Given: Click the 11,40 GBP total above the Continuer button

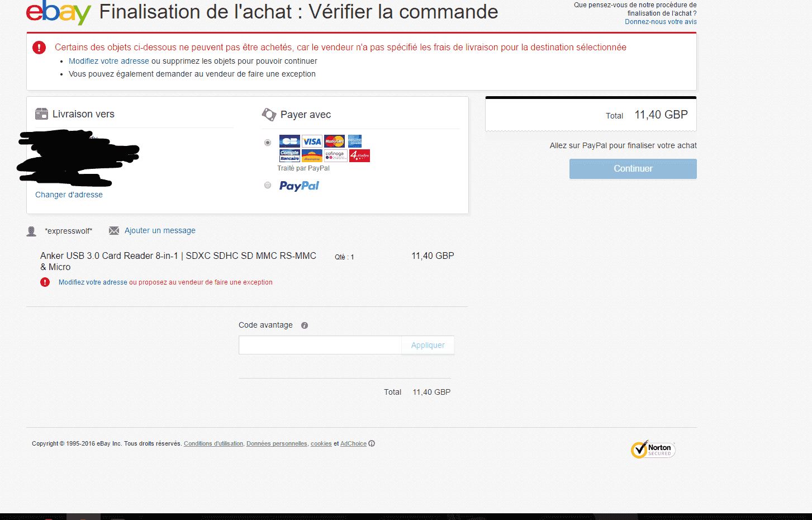Looking at the screenshot, I should [x=661, y=115].
